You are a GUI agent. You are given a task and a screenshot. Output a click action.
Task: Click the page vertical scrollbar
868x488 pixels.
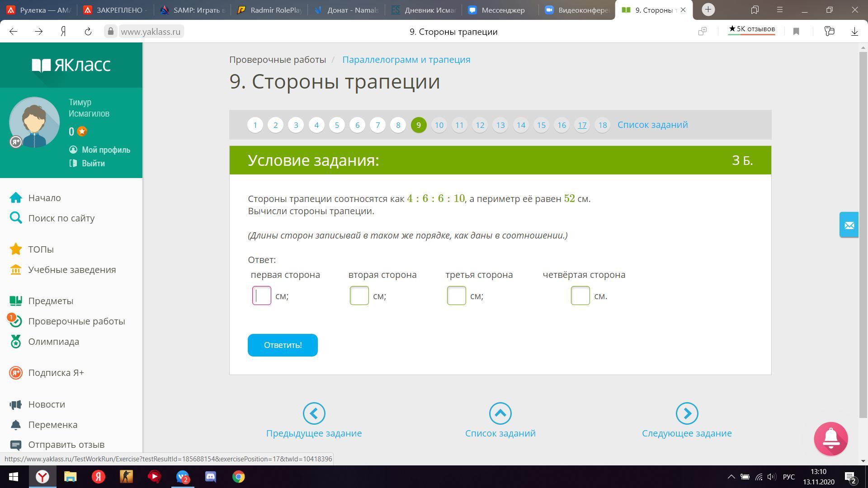click(x=863, y=226)
